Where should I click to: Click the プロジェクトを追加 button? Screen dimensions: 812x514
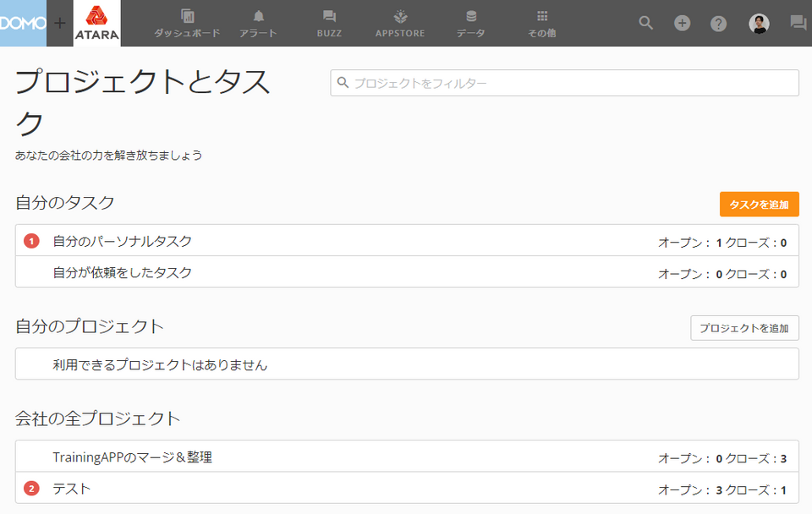[x=744, y=328]
